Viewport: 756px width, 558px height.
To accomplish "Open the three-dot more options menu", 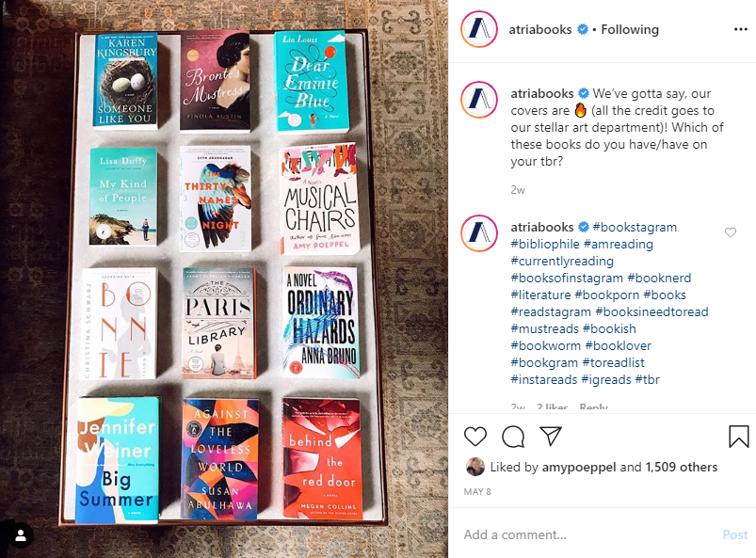I will pos(740,29).
